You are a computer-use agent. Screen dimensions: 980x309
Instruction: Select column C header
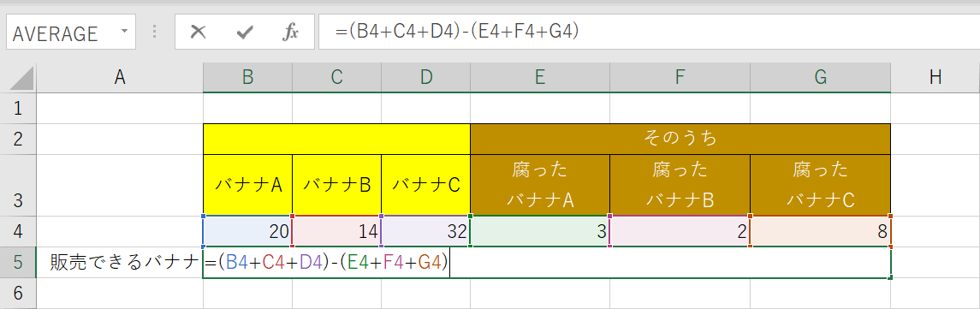point(337,77)
